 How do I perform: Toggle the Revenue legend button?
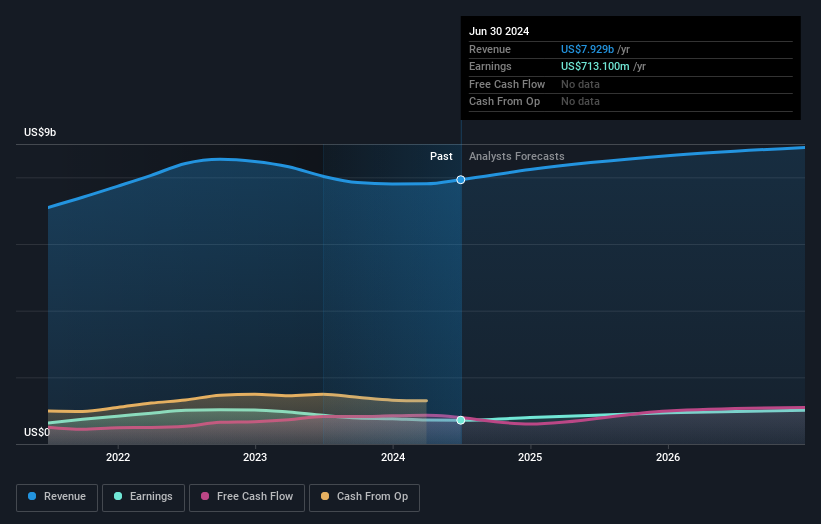coord(57,497)
